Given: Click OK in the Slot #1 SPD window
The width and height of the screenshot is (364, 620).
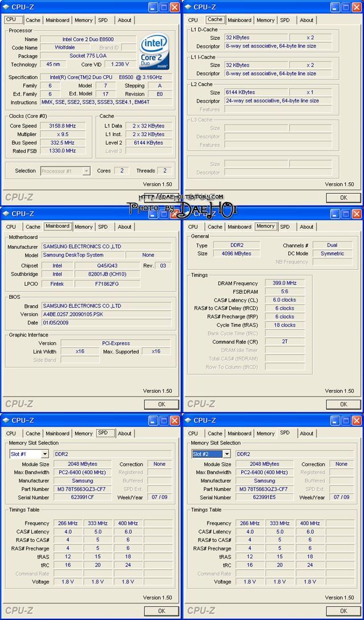Looking at the screenshot, I should pos(162,611).
